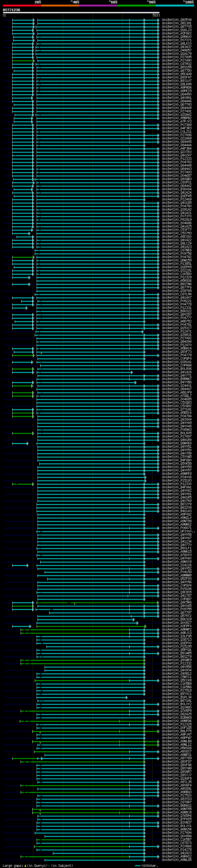Select UniRef100_P04779 label
This screenshot has height=868, width=197.
coord(177,355)
